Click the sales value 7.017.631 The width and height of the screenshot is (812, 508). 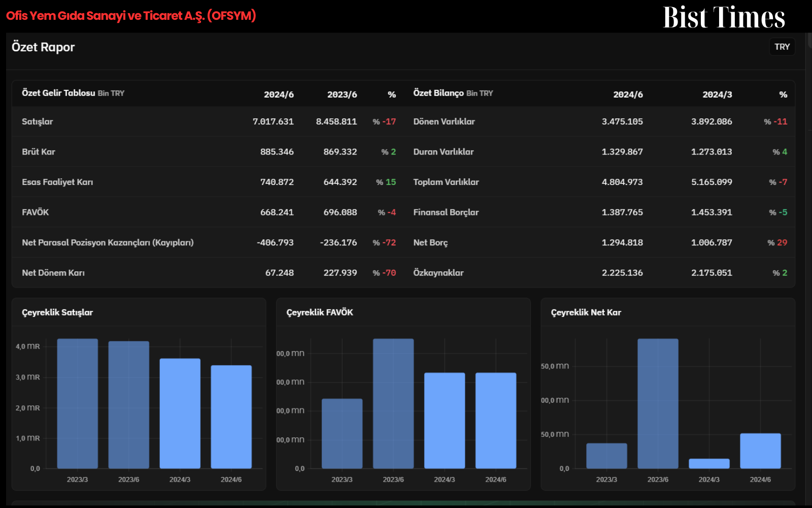tap(273, 121)
